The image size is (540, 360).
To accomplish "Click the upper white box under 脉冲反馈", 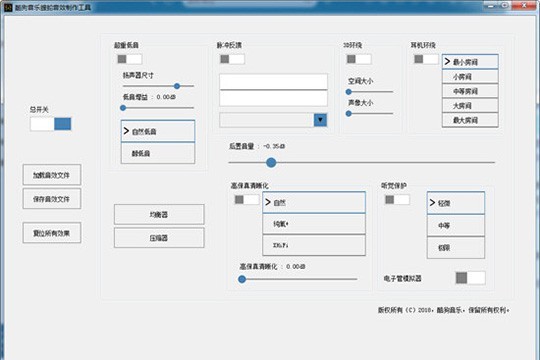I will pos(273,81).
